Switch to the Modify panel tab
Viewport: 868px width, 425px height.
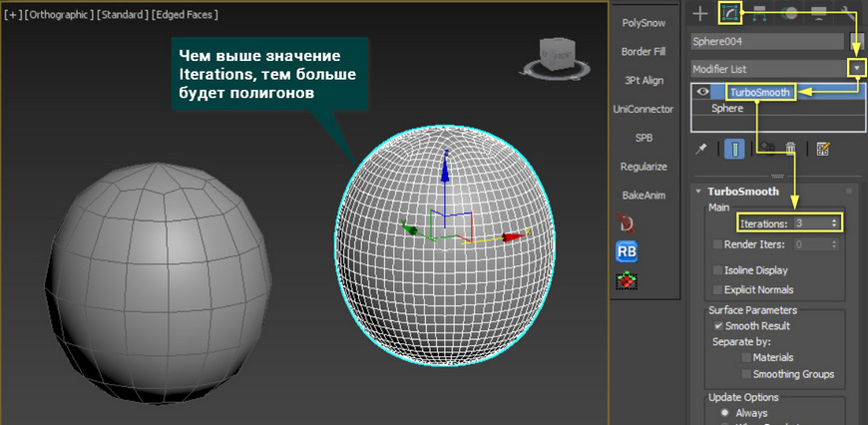pos(729,13)
